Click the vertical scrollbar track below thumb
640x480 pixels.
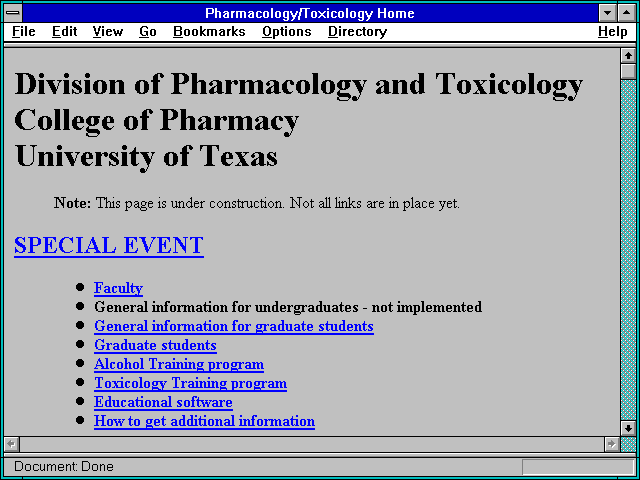[628, 250]
